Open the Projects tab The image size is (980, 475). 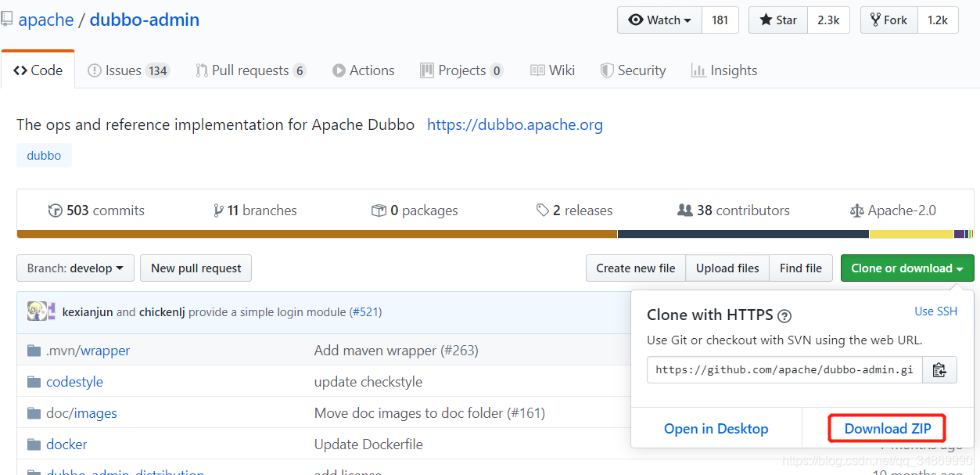461,70
